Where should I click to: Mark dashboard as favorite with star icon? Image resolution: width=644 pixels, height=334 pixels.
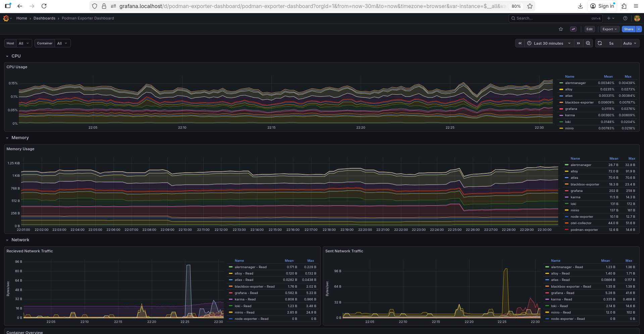tap(561, 29)
